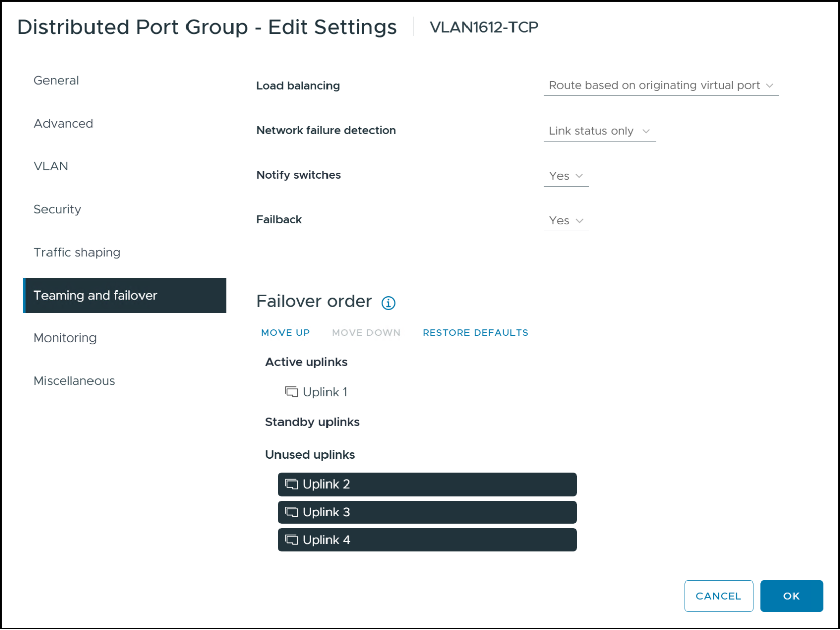Select the Uplink 2 row label
840x630 pixels.
[x=326, y=484]
